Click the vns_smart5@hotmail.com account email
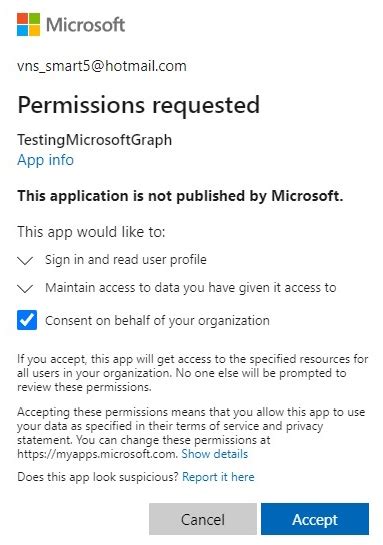Image resolution: width=383 pixels, height=545 pixels. click(x=102, y=66)
